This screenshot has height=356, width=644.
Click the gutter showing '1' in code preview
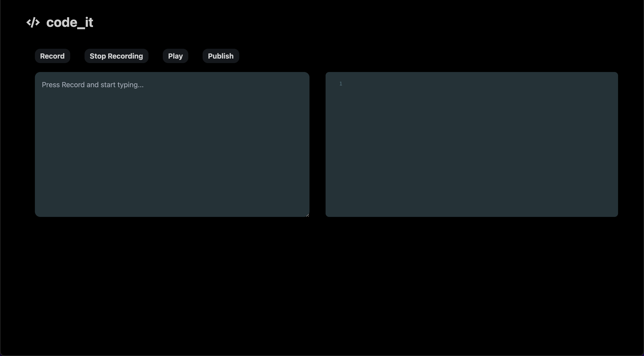(x=341, y=84)
